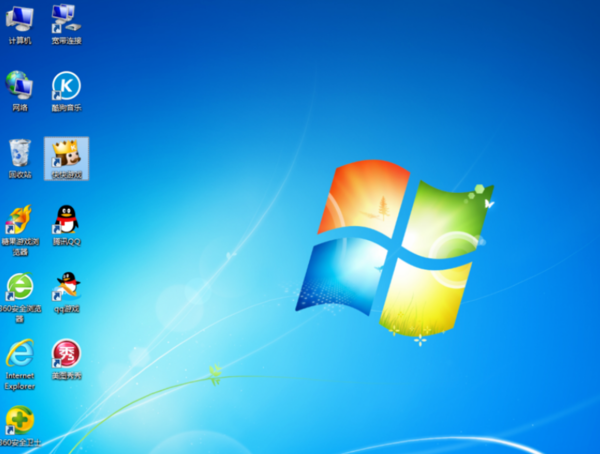This screenshot has height=454, width=600.
Task: Select the 360 Security Guard (360安全卫士) icon
Action: tap(20, 419)
